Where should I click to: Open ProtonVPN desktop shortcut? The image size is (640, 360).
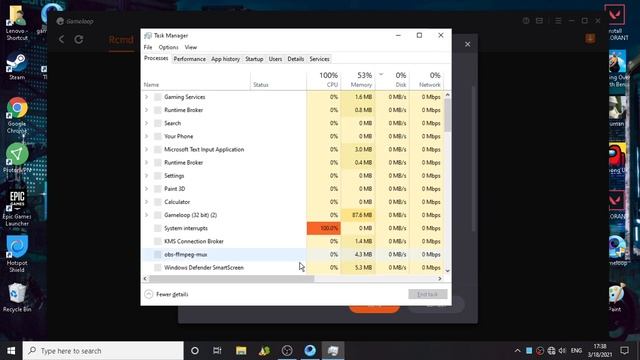(x=17, y=158)
